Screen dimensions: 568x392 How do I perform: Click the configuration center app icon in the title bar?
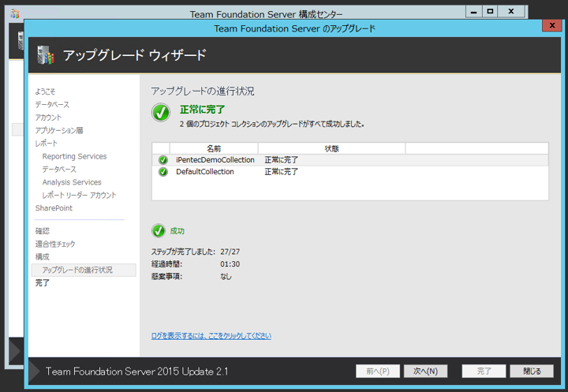tap(15, 14)
